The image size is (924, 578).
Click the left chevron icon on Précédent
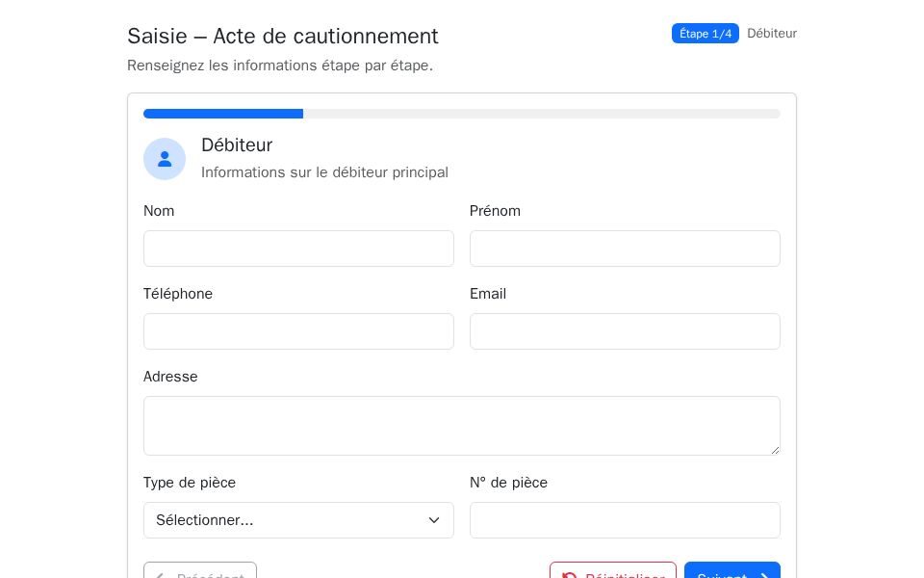click(159, 576)
